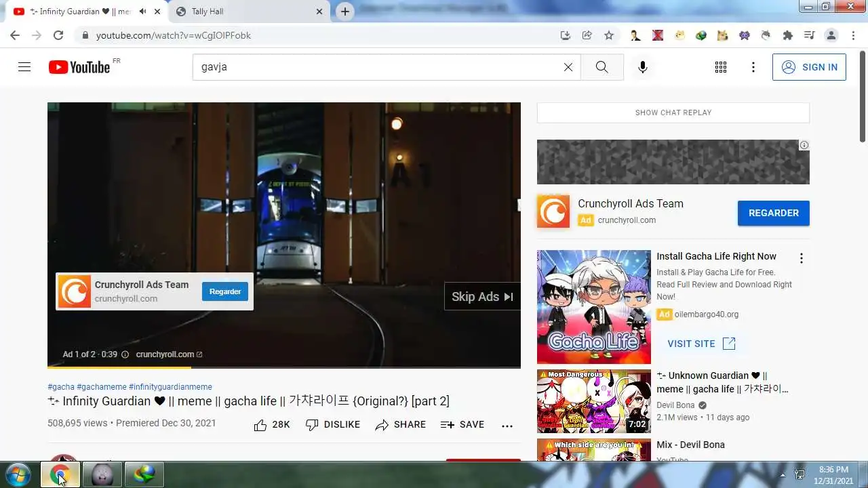
Task: Click the SHARE button
Action: [x=401, y=425]
